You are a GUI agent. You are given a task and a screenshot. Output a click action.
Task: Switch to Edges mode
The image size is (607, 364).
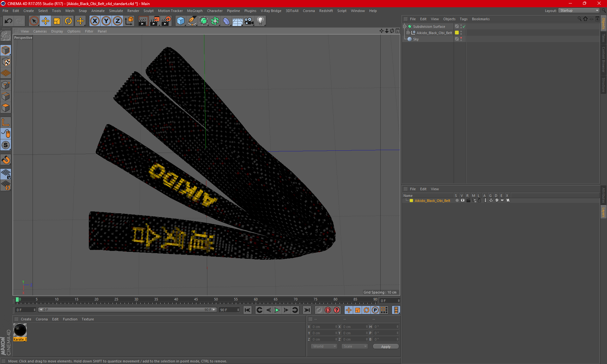[6, 96]
